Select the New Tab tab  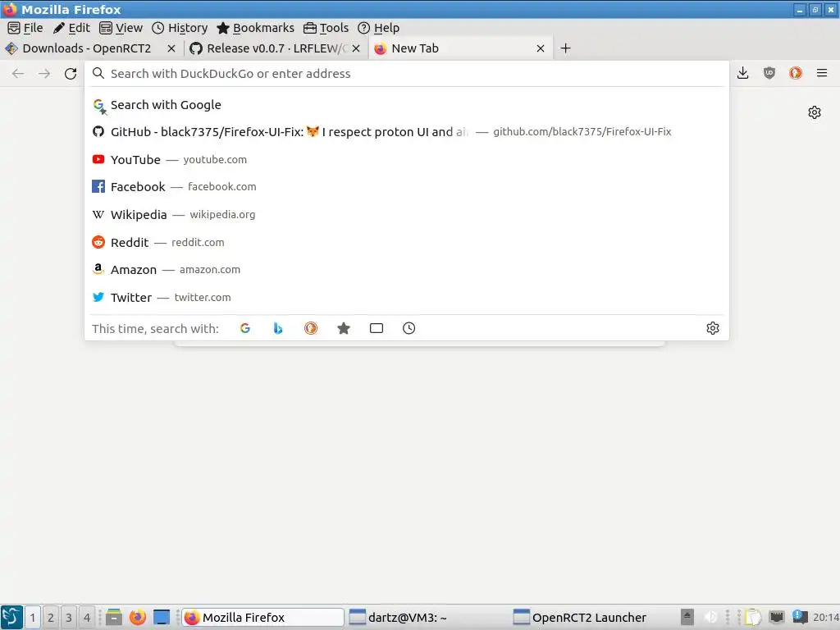461,48
